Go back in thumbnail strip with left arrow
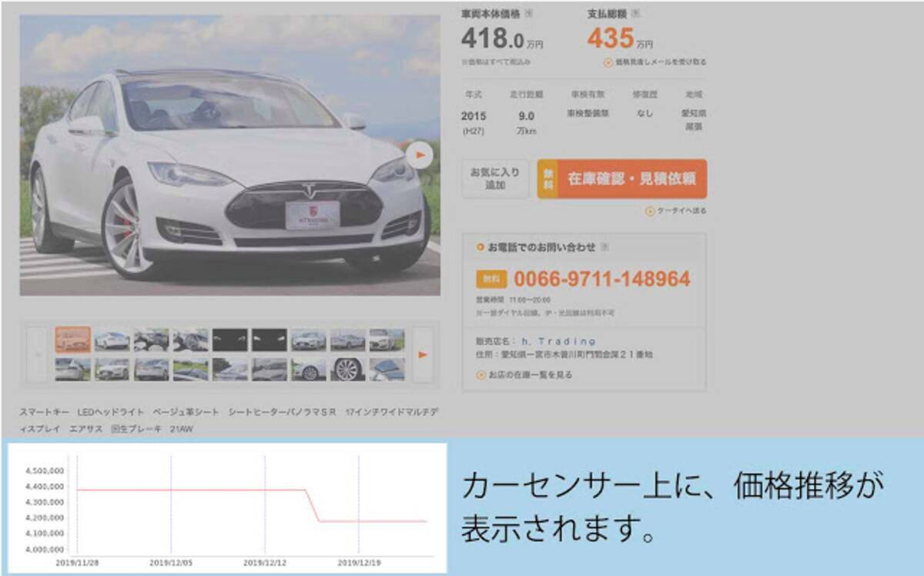 [x=37, y=355]
